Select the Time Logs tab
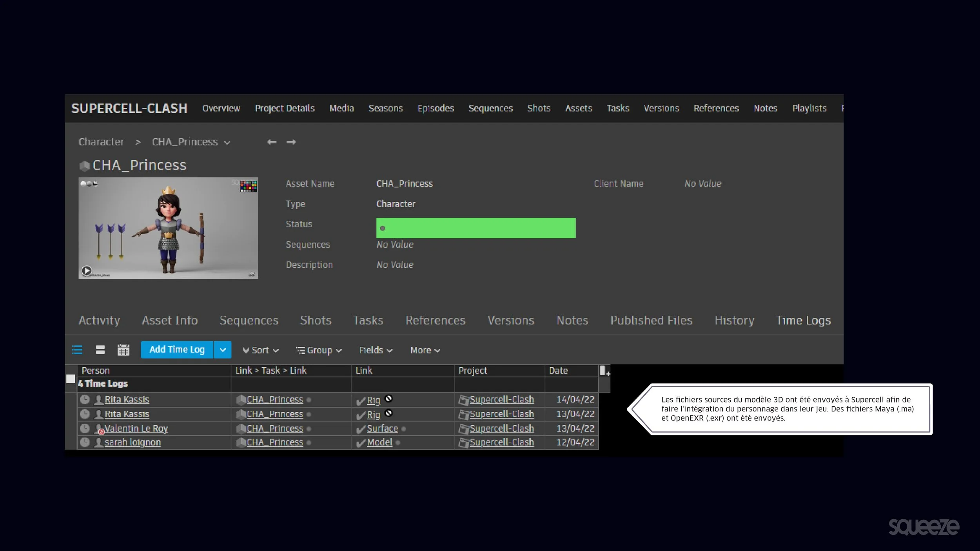The width and height of the screenshot is (980, 551). tap(803, 320)
